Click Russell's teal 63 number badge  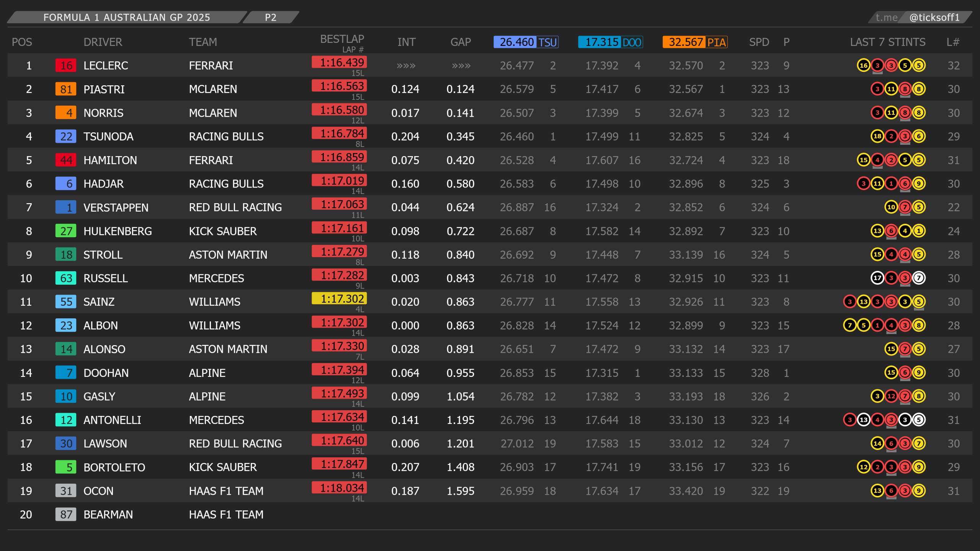tap(66, 278)
